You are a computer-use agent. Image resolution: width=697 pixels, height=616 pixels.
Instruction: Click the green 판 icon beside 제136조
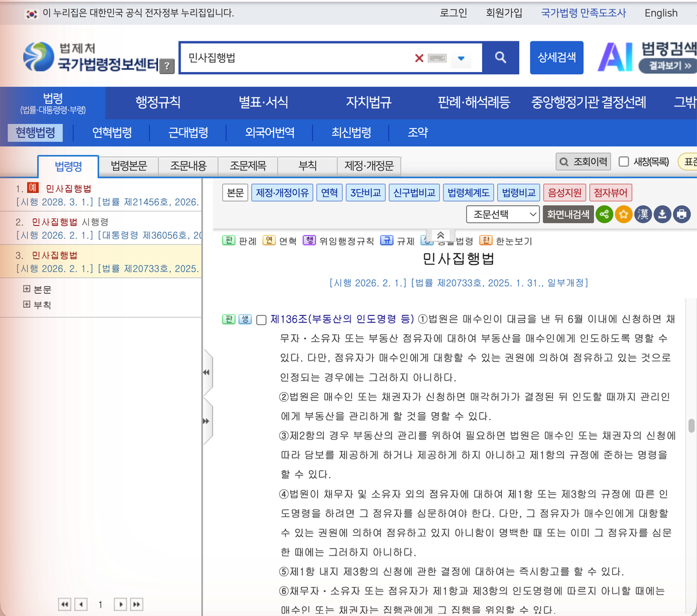(x=229, y=320)
